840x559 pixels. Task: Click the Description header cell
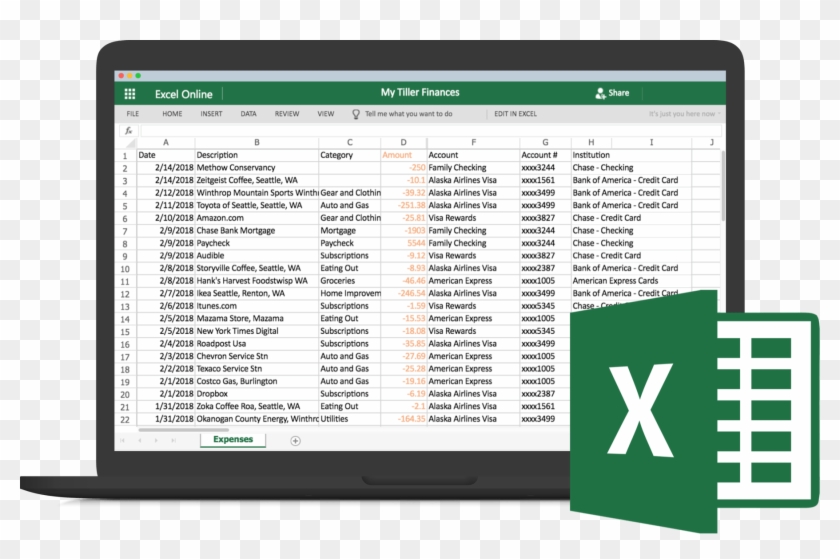pyautogui.click(x=257, y=155)
